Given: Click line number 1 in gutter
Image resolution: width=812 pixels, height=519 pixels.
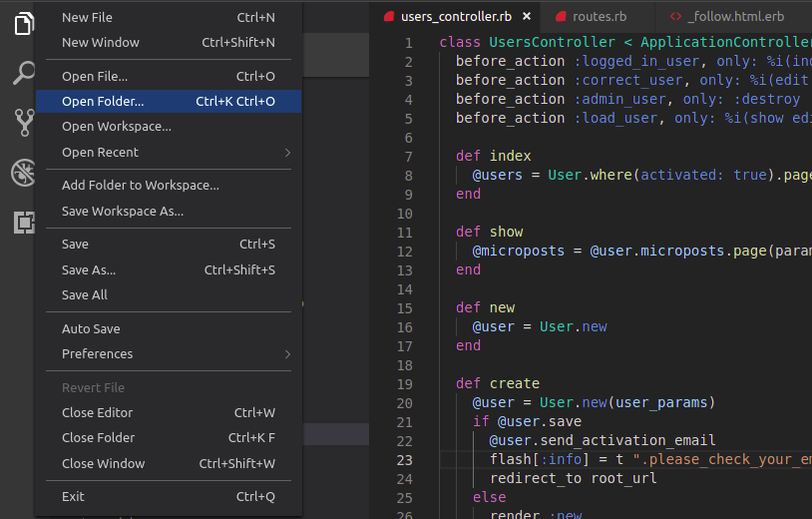Looking at the screenshot, I should (x=409, y=43).
